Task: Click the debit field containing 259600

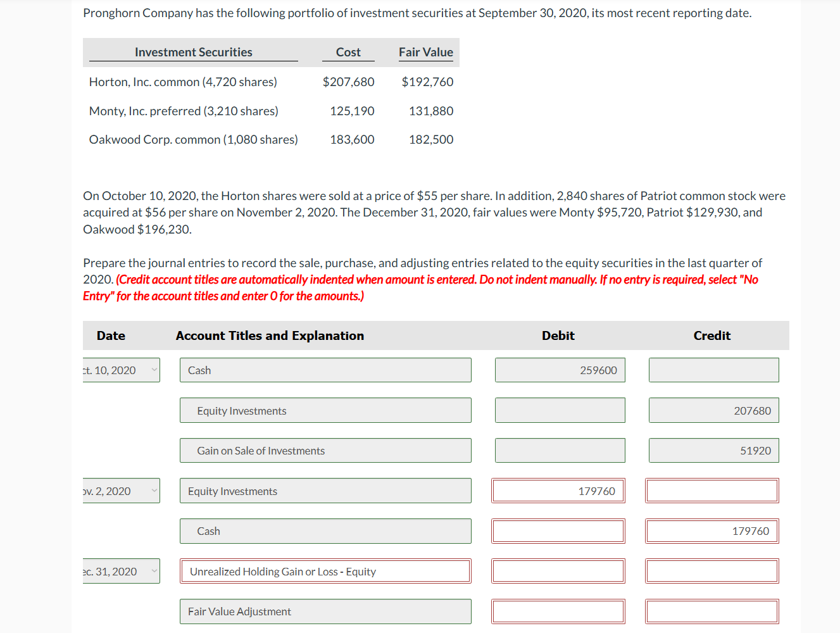Action: point(560,370)
